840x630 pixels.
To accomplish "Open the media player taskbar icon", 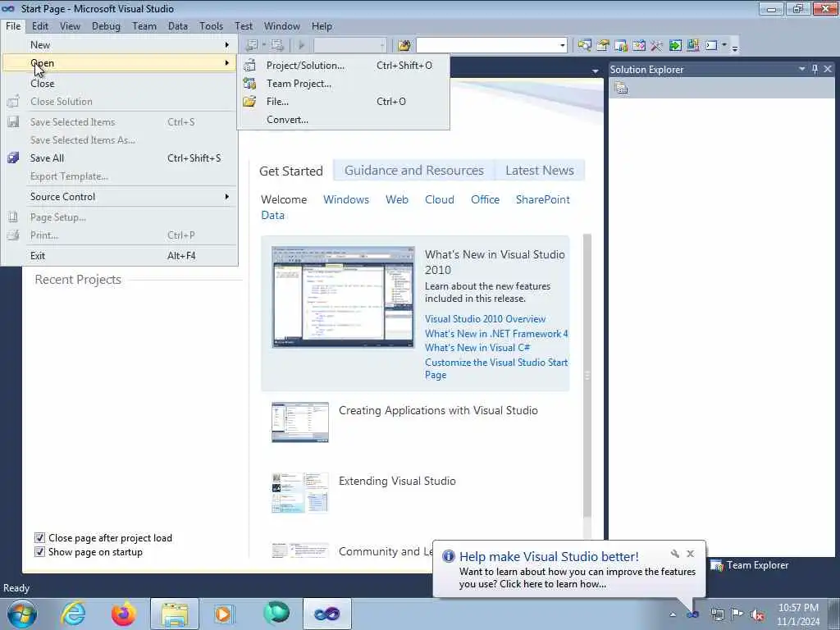I will tap(223, 614).
